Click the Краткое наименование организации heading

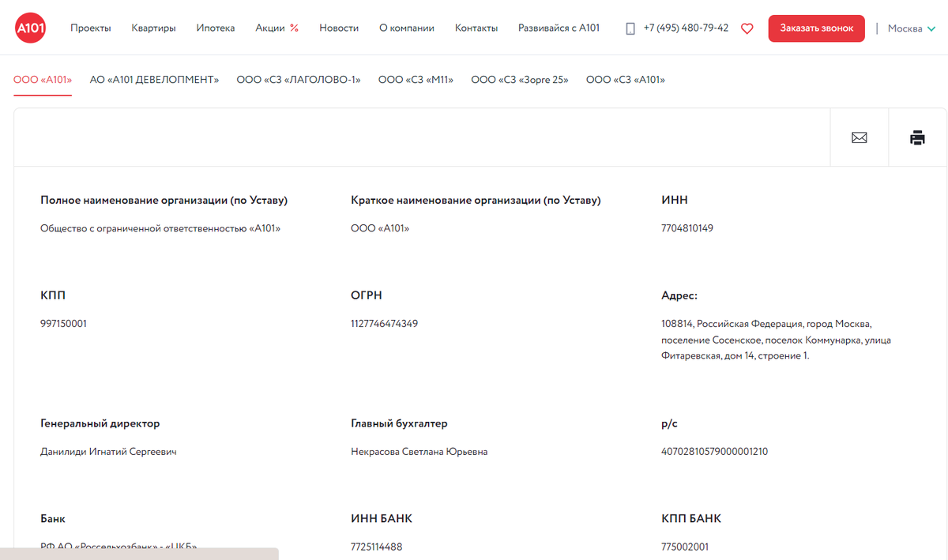pos(476,201)
